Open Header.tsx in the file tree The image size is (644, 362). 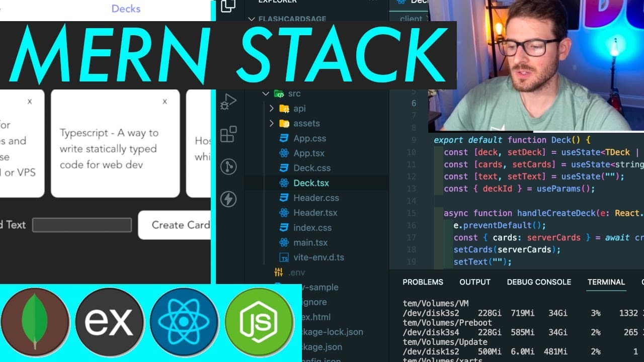point(316,213)
